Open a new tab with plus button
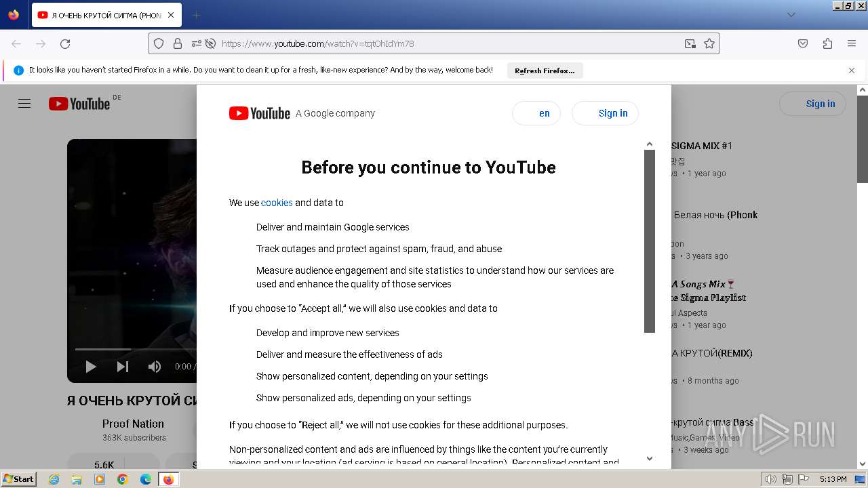 (196, 15)
